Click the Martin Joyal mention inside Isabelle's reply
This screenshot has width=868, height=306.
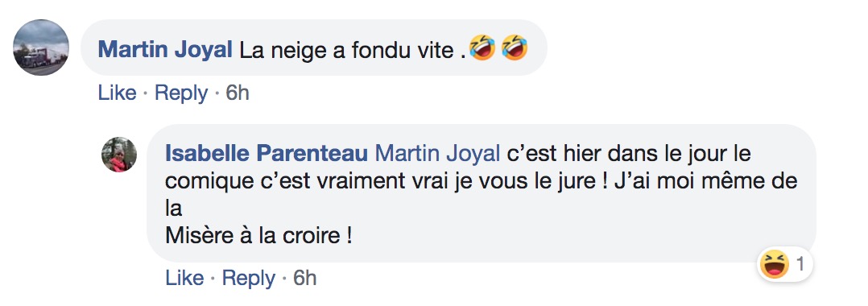438,153
